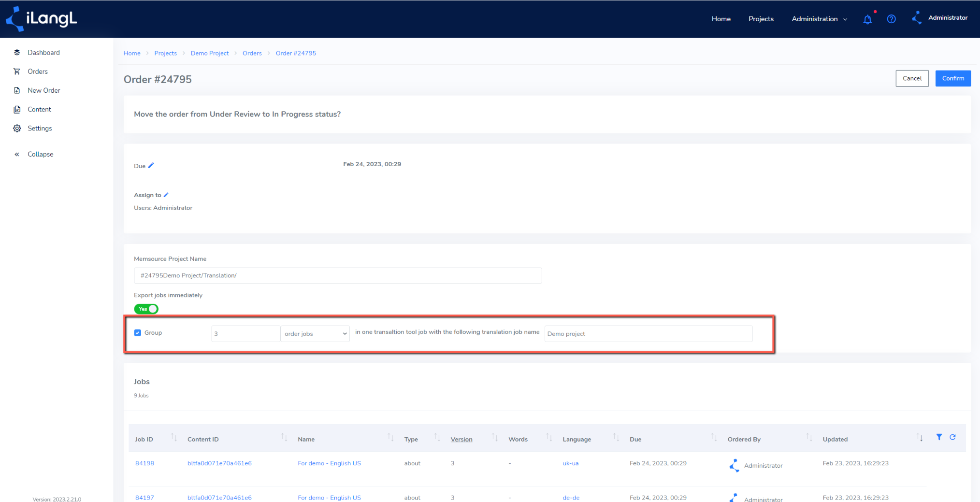
Task: Open the order jobs dropdown
Action: click(x=315, y=334)
